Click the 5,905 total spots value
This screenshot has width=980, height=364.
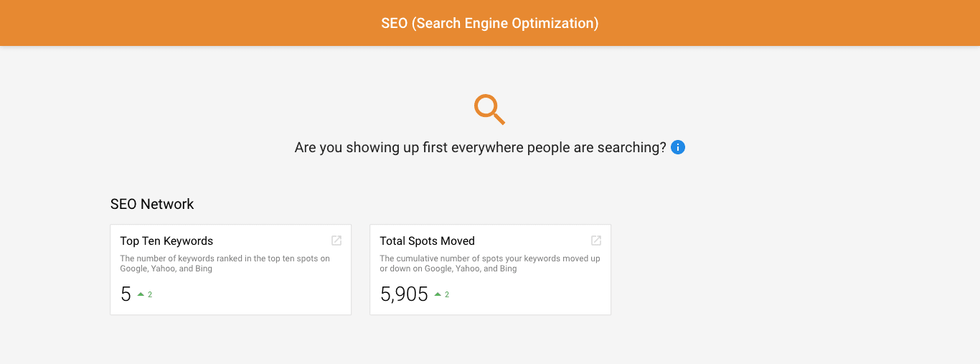[x=404, y=294]
